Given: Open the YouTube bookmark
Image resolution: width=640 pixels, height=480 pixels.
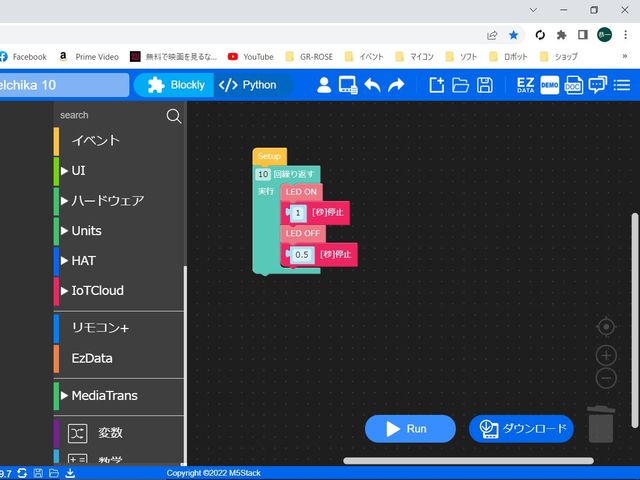Looking at the screenshot, I should point(251,57).
